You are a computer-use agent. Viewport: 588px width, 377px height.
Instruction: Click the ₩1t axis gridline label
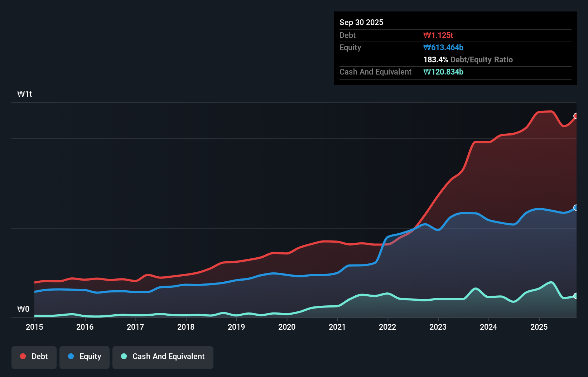click(x=24, y=94)
